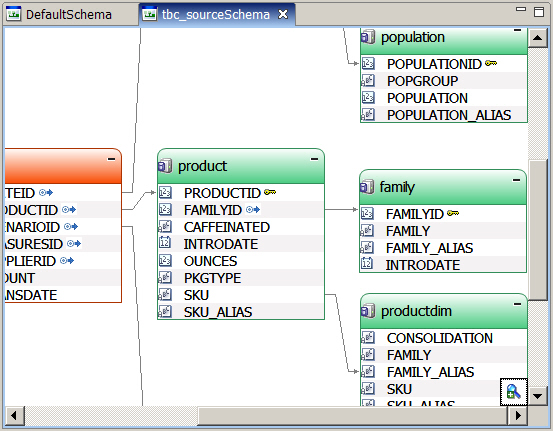The image size is (553, 431).
Task: Click the product INTRODATE date type icon
Action: pos(165,243)
